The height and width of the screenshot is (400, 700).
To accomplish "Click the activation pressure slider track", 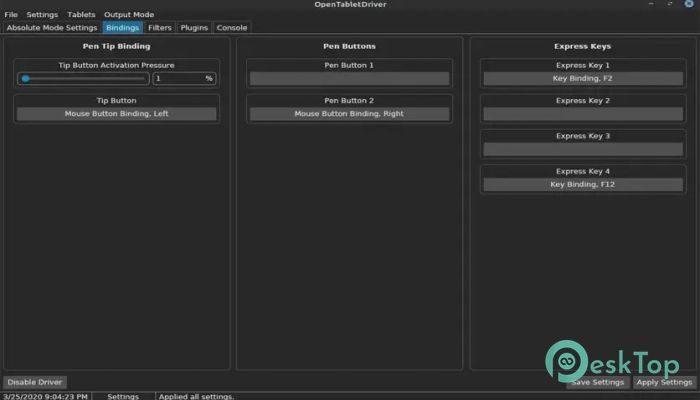I will tap(83, 79).
